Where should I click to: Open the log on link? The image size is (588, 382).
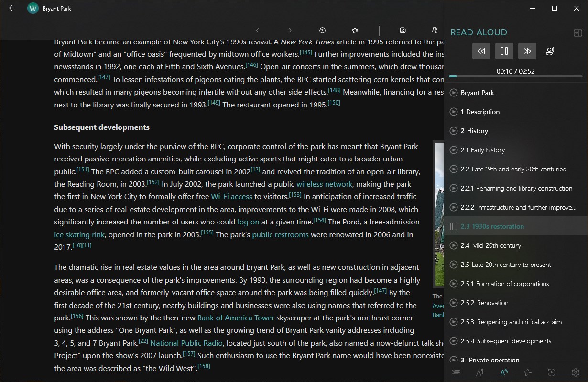point(248,222)
